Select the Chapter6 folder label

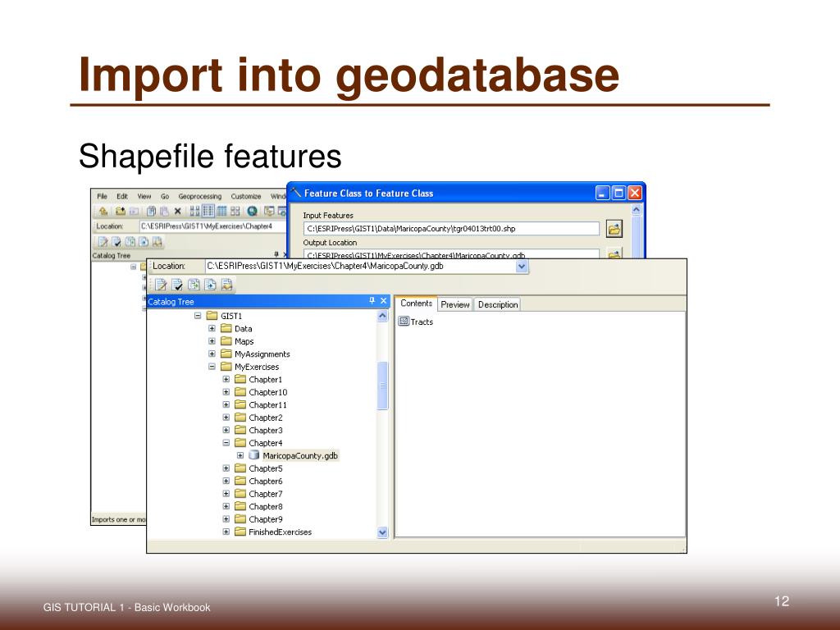tap(265, 481)
